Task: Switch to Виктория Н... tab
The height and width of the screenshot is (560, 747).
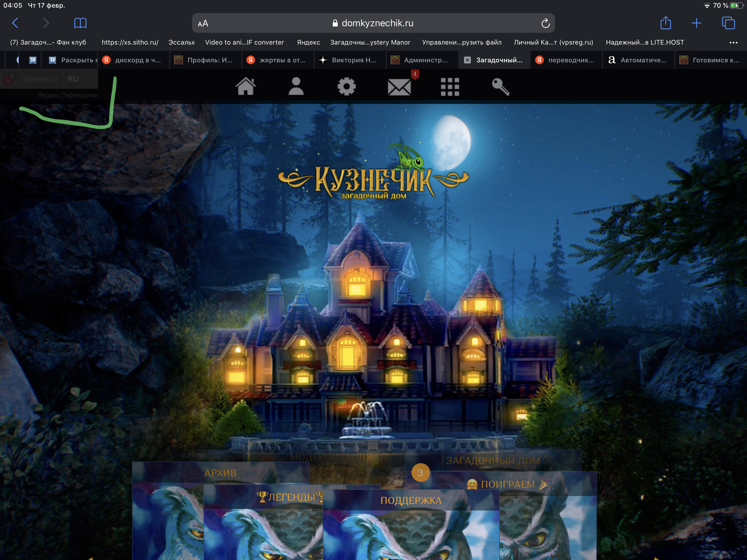Action: click(350, 60)
